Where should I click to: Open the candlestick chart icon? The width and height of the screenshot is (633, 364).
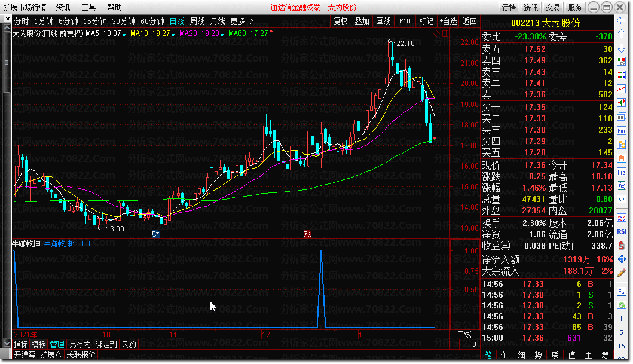click(x=621, y=102)
